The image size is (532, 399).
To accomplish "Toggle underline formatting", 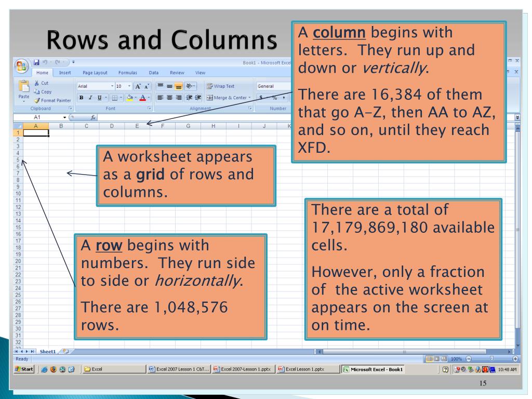I will [x=99, y=98].
